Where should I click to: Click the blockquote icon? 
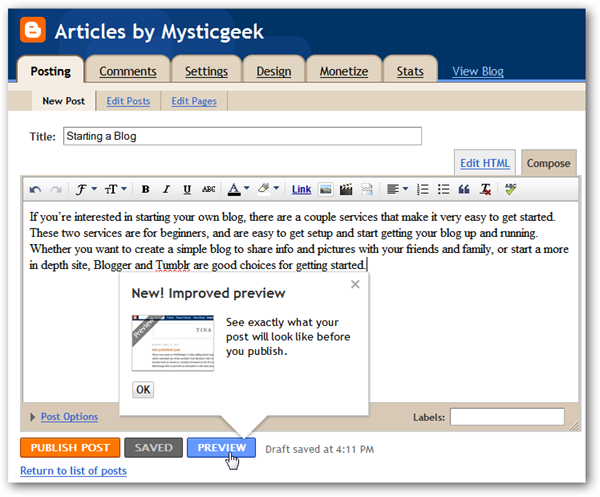coord(464,189)
